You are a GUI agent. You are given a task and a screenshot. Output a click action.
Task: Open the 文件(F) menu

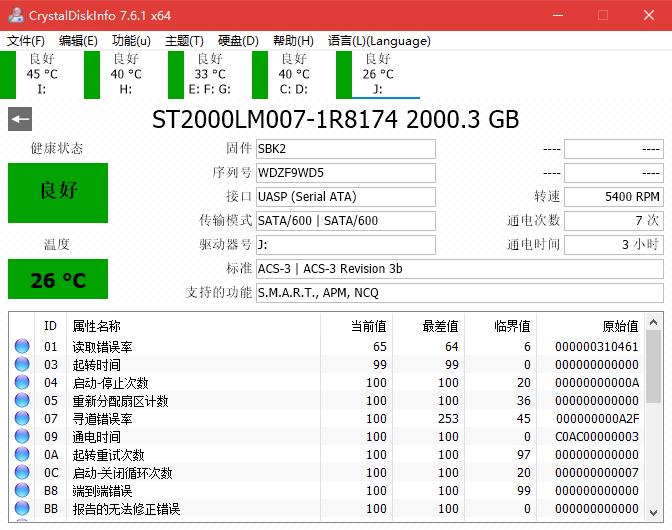click(x=26, y=41)
